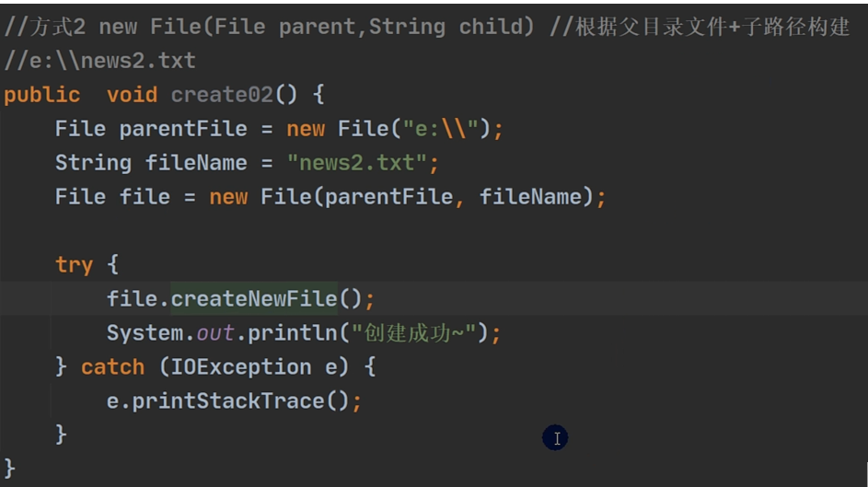Click the IOException type in catch clause
The height and width of the screenshot is (487, 868).
click(241, 367)
